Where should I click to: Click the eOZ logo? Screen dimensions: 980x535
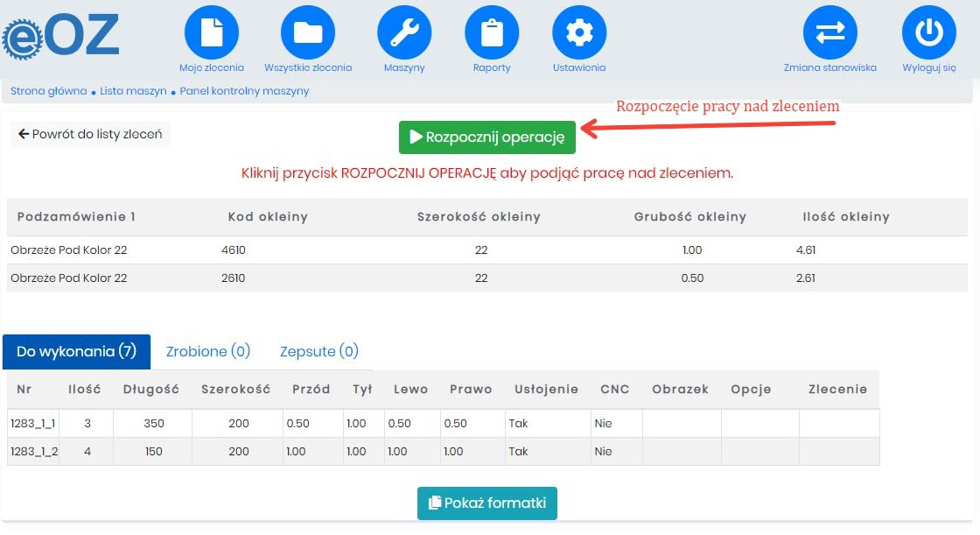(x=61, y=35)
